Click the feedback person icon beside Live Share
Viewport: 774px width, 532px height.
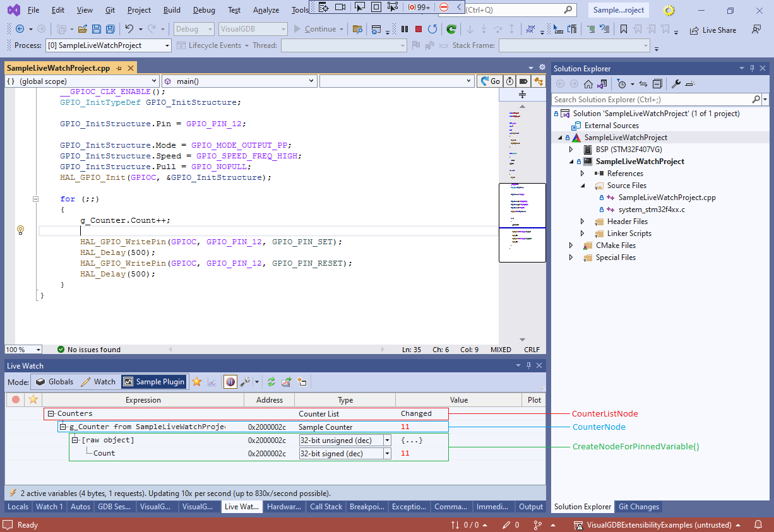point(756,30)
